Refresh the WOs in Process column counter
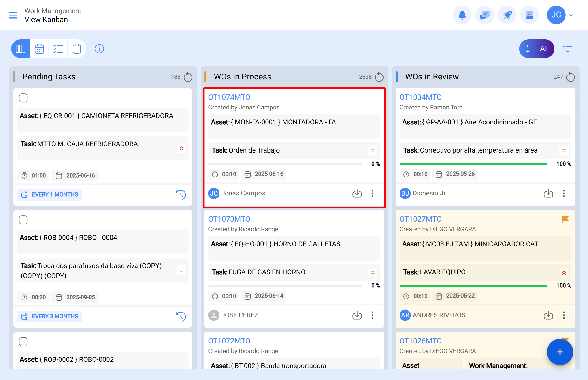 tap(380, 77)
